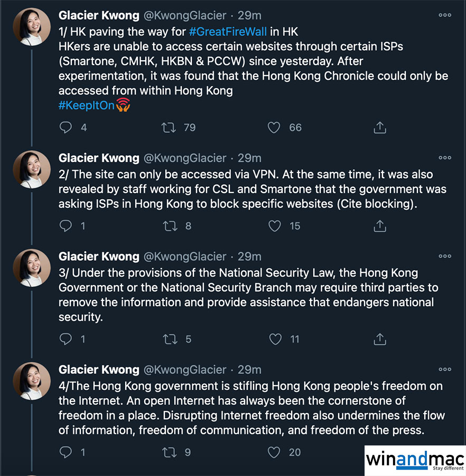Like the third tweet with 11 likes
Viewport: 466px width, 476px height.
click(274, 339)
